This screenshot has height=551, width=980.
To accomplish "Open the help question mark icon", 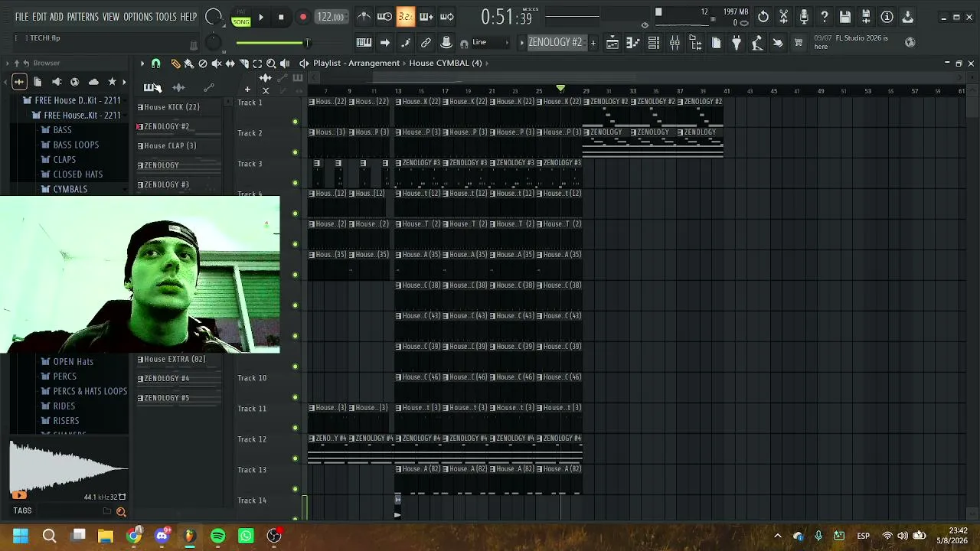I will click(x=825, y=17).
